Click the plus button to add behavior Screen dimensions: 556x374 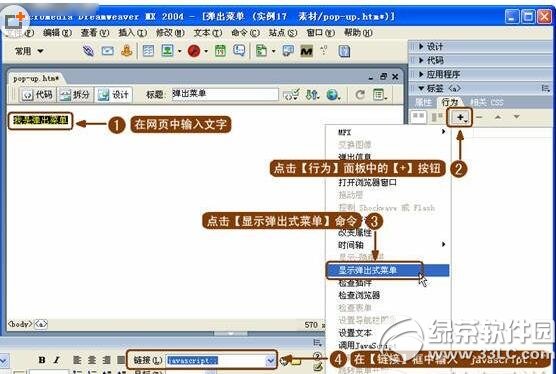[x=462, y=117]
